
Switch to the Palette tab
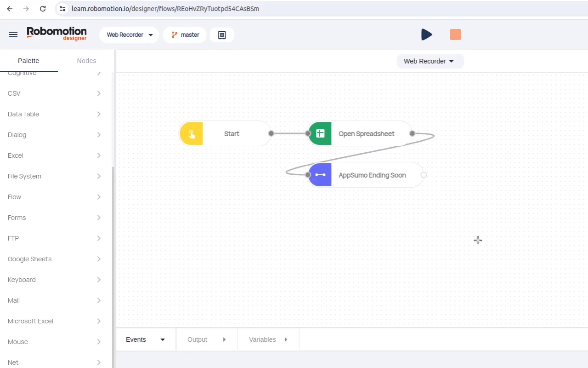tap(28, 61)
